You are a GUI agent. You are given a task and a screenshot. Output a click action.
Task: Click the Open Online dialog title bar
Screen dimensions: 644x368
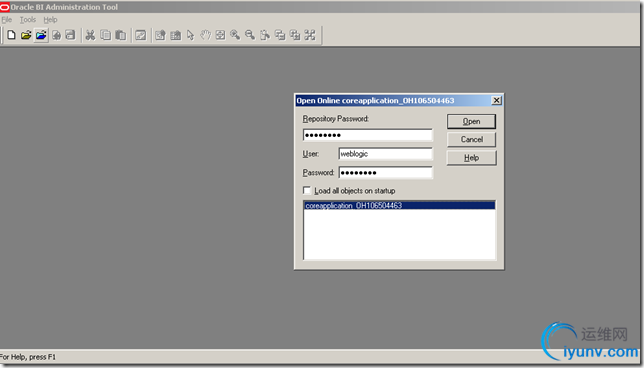click(x=393, y=101)
